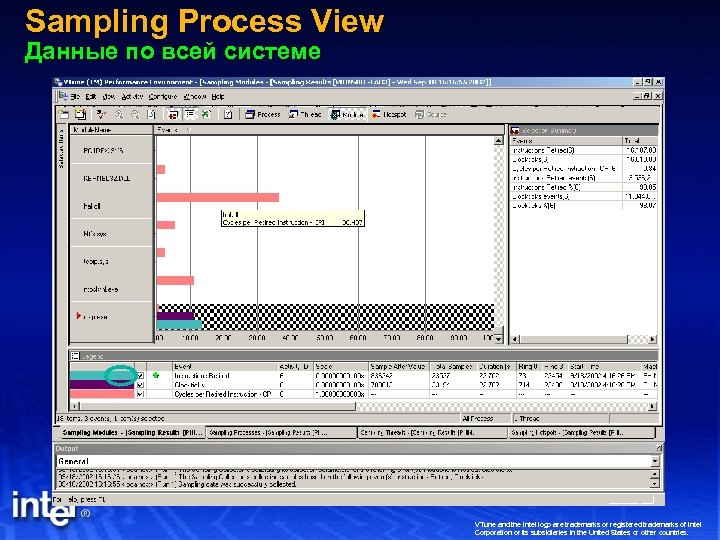The image size is (720, 540).
Task: Click the pink CPI color swatch
Action: pos(102,394)
